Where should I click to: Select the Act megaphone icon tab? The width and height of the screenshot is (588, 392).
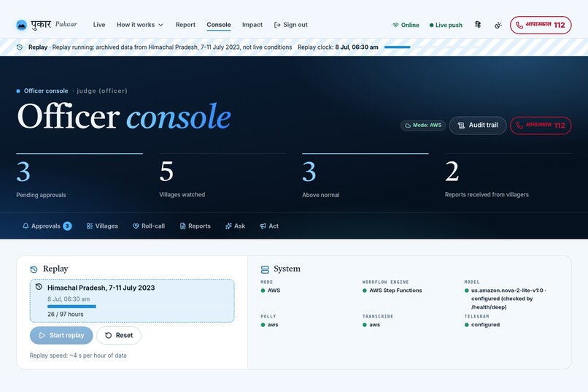[269, 226]
